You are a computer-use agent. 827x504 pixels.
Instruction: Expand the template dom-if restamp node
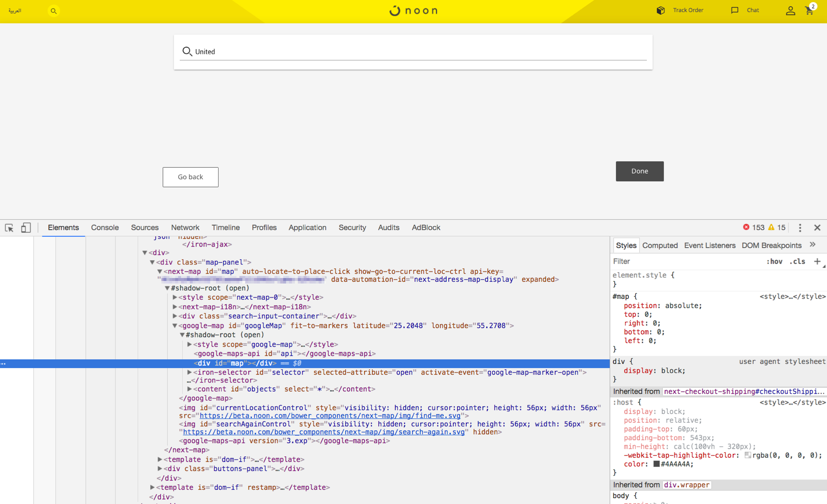coord(152,487)
